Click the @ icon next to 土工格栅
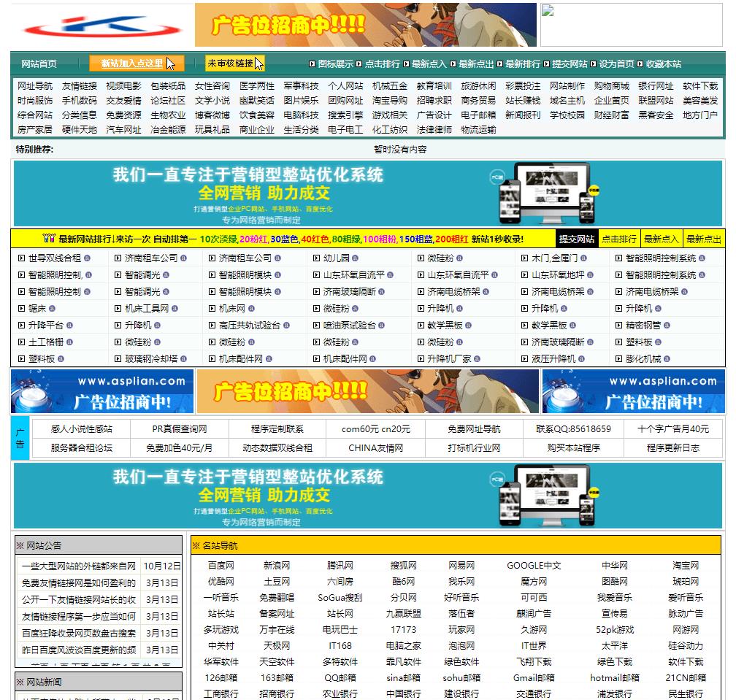 pyautogui.click(x=69, y=342)
